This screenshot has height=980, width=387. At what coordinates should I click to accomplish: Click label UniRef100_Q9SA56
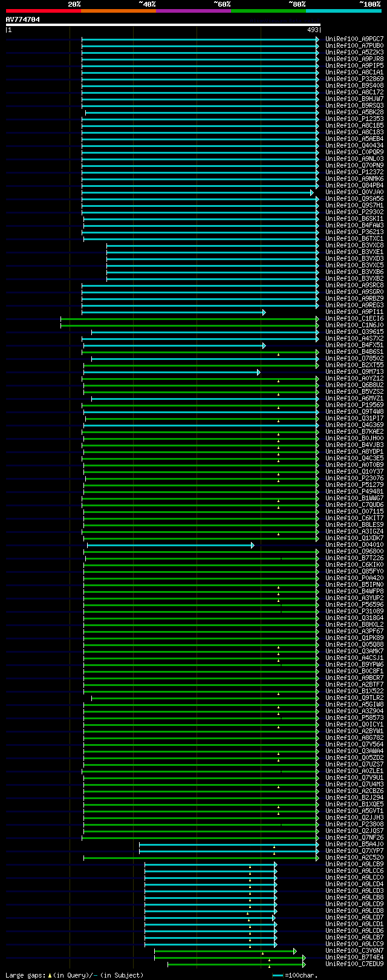tap(354, 199)
